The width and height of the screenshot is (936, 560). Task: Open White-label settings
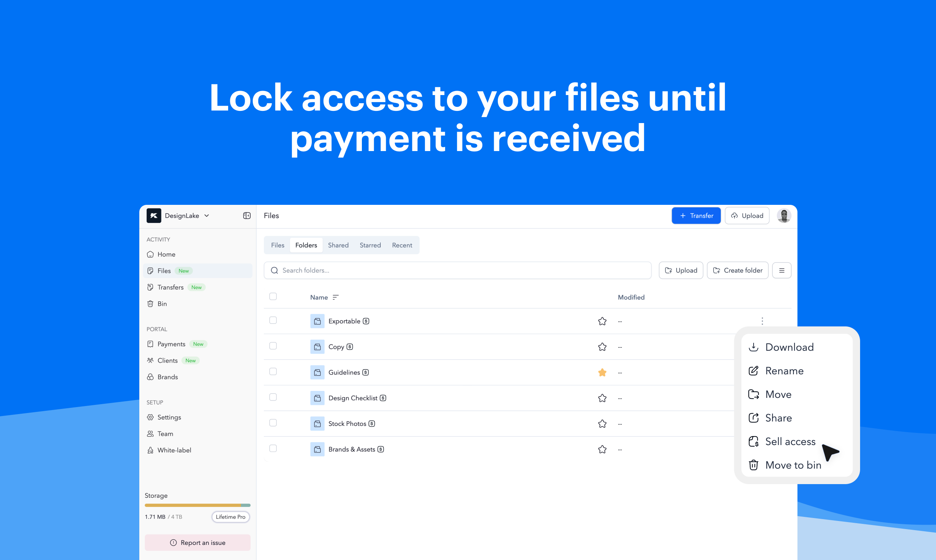point(198,450)
